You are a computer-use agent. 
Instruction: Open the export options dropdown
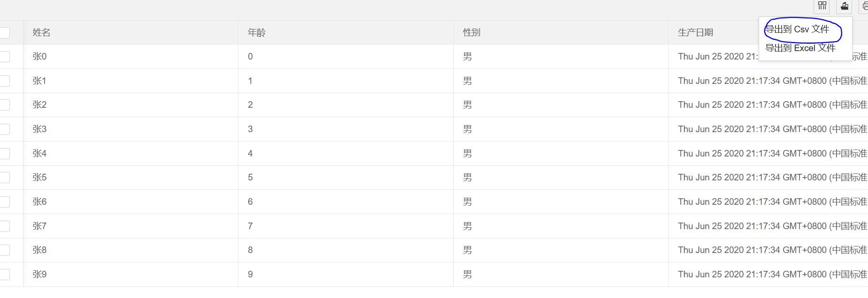point(844,7)
